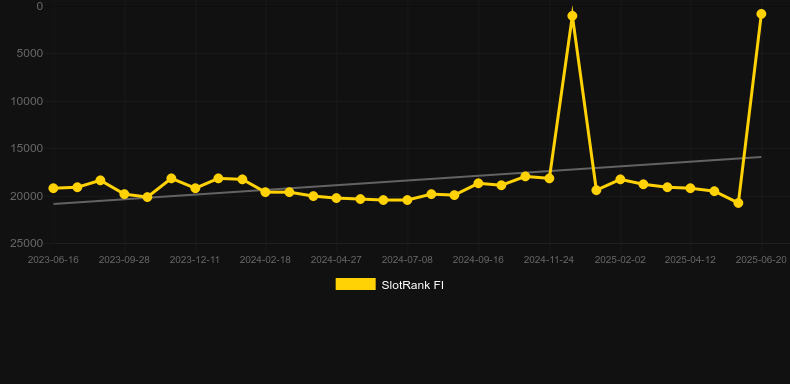The width and height of the screenshot is (790, 384).
Task: Select the data point above 2023-12-11
Action: 195,188
